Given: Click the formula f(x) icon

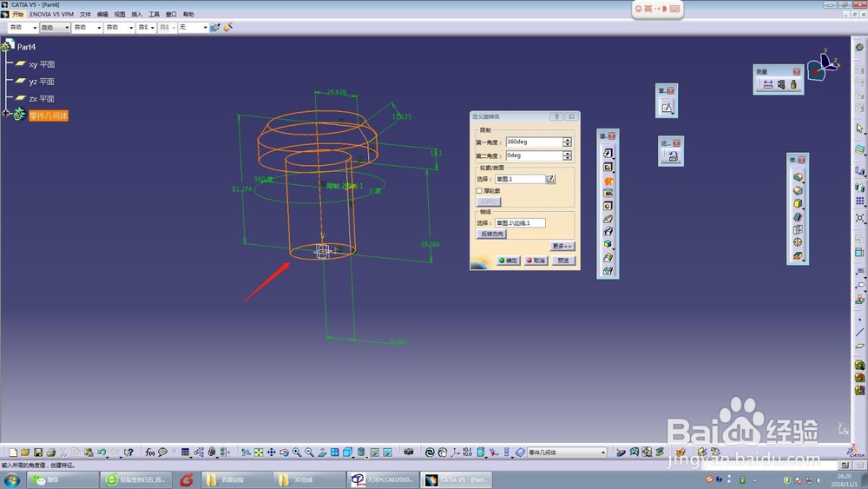Looking at the screenshot, I should (x=149, y=453).
